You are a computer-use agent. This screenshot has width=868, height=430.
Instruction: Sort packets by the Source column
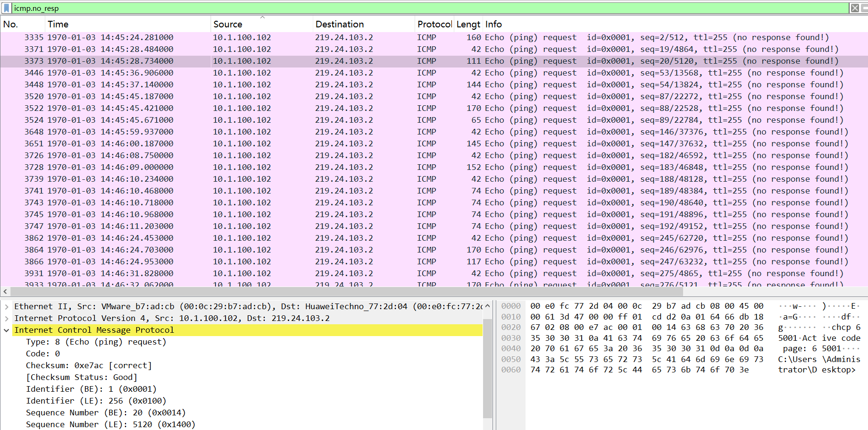pos(227,24)
